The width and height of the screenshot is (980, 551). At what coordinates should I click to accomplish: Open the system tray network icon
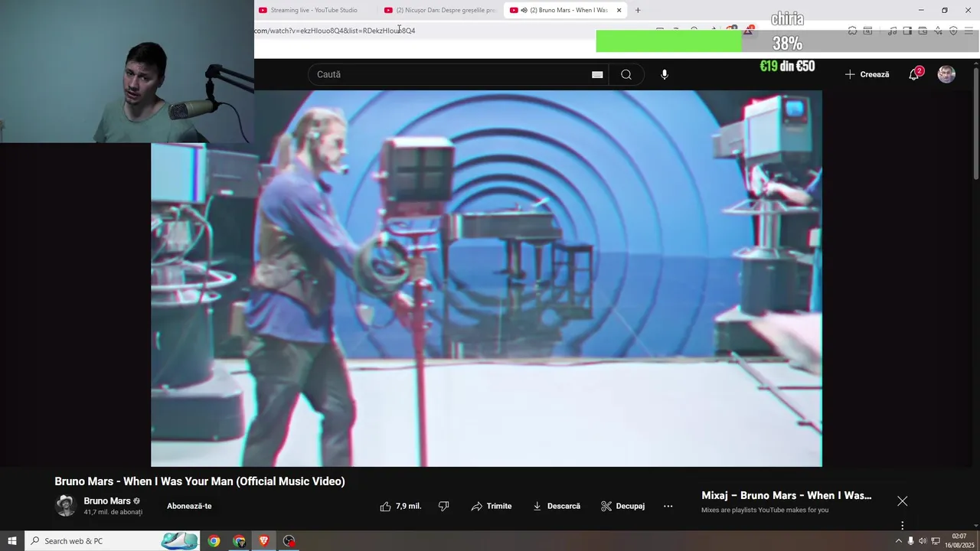click(x=936, y=541)
